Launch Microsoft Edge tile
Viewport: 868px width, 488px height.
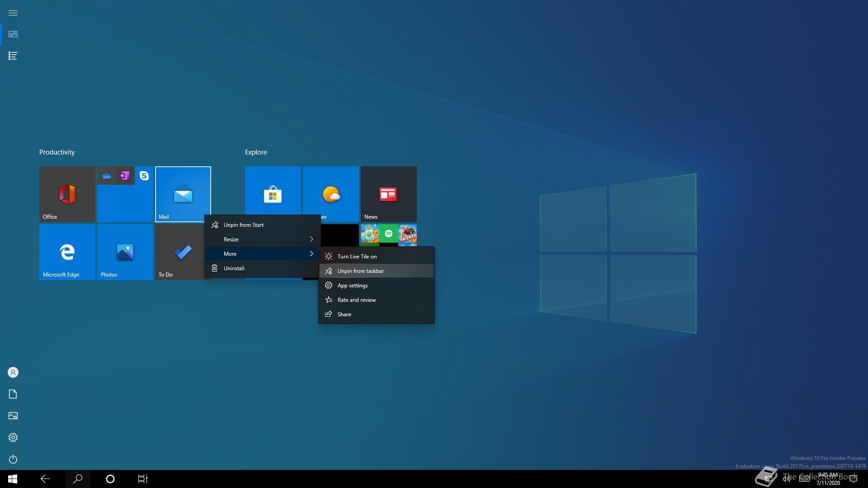click(67, 252)
